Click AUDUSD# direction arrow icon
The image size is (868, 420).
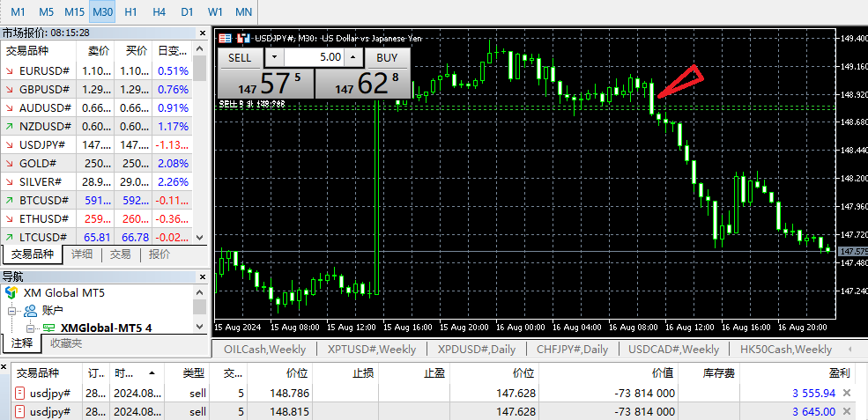point(10,108)
